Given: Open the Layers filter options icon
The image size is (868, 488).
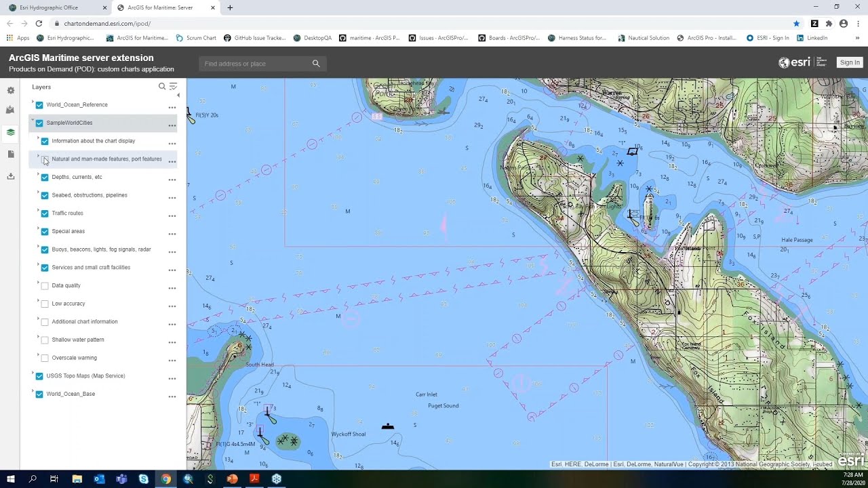Looking at the screenshot, I should 173,87.
